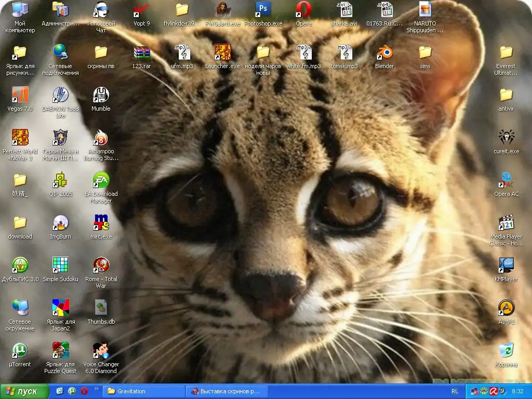Viewport: 532px width, 399px height.
Task: Switch to Выставка скринов taskbar window
Action: click(x=226, y=391)
